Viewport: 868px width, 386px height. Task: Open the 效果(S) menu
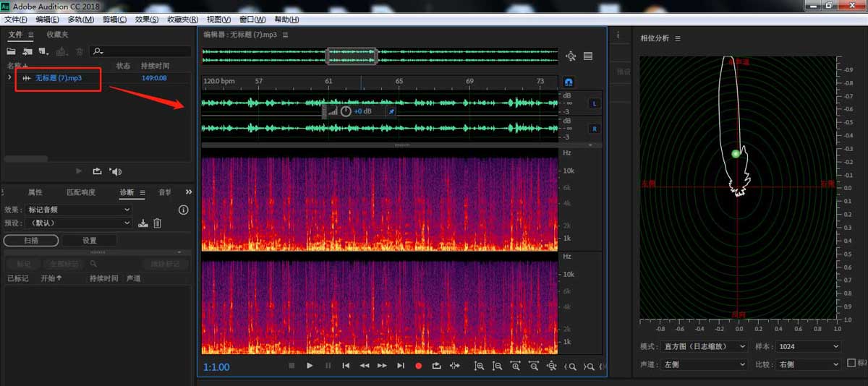click(x=147, y=20)
